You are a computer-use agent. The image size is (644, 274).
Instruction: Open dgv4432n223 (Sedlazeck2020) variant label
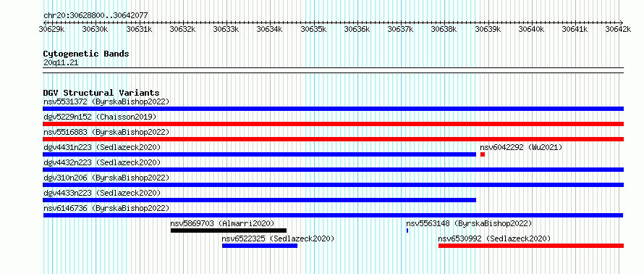click(x=102, y=162)
